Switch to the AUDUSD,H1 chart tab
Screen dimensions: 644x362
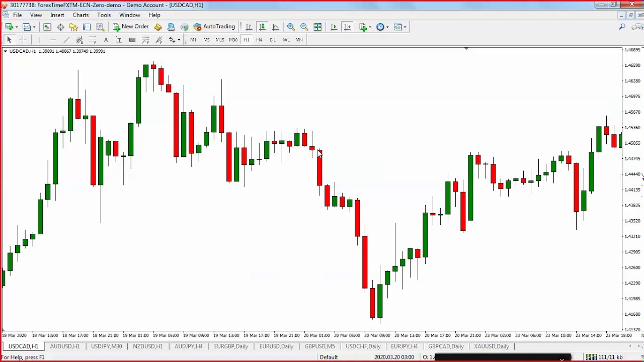(x=65, y=346)
